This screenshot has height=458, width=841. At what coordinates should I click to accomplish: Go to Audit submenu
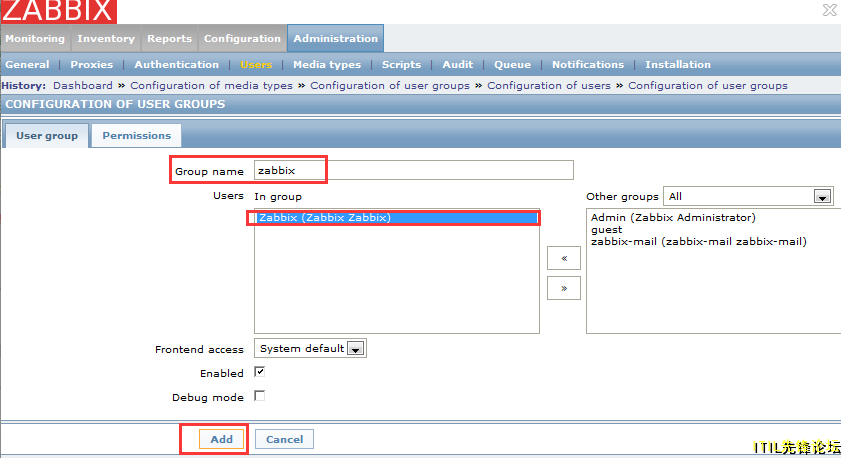click(458, 64)
